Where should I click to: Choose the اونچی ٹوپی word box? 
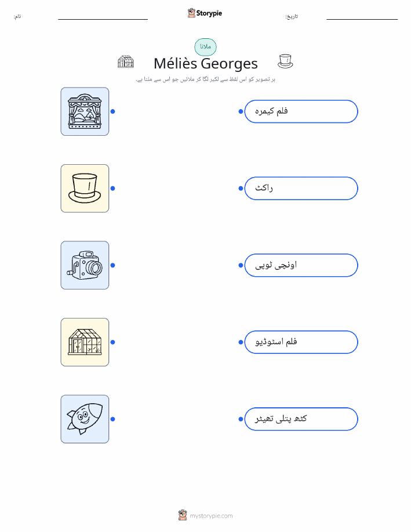click(301, 265)
